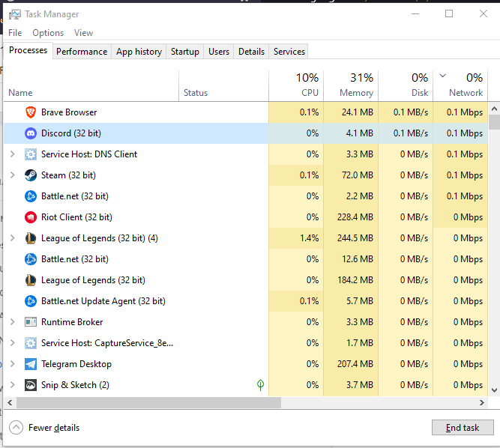
Task: Click the League of Legends (4) icon
Action: coord(31,238)
